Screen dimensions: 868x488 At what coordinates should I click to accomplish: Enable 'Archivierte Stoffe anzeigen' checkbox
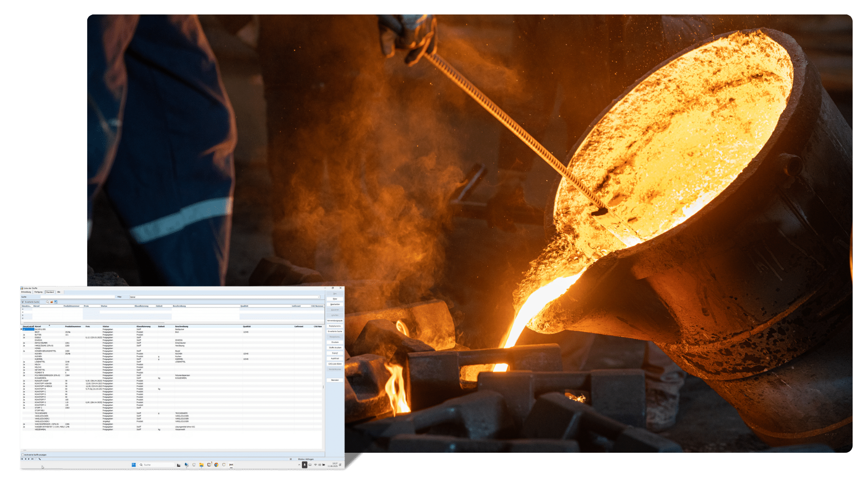[x=23, y=455]
